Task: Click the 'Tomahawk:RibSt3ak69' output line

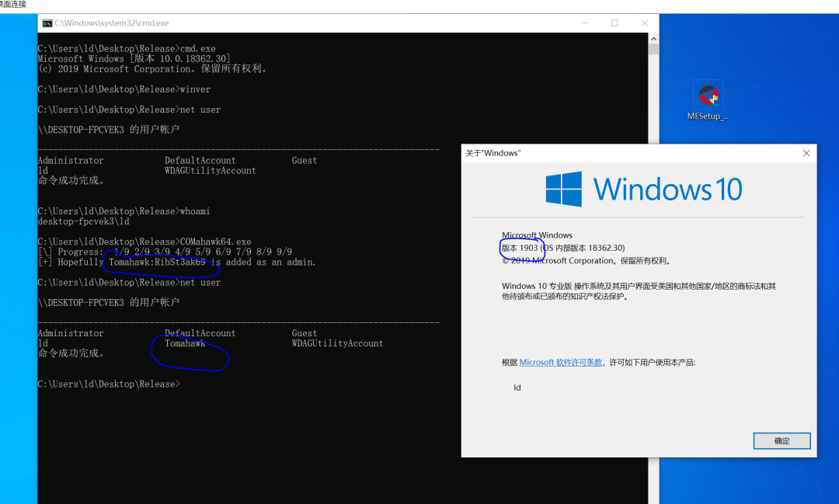Action: click(176, 262)
